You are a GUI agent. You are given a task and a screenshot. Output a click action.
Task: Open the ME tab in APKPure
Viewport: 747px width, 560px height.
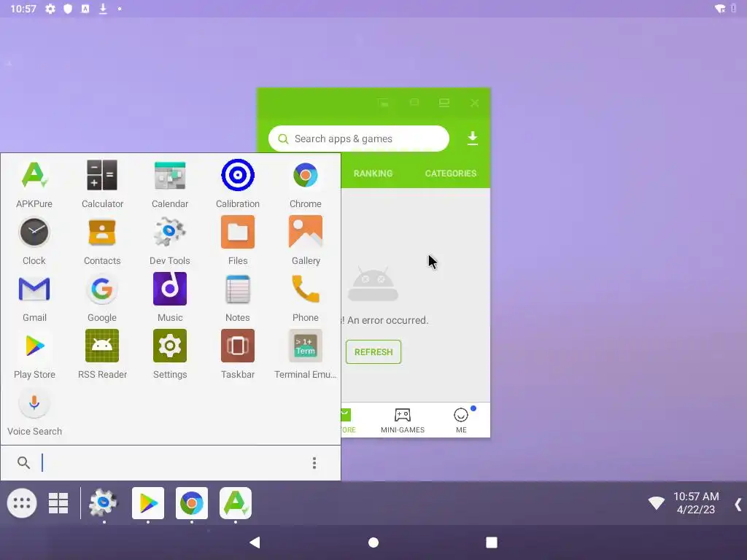pyautogui.click(x=461, y=420)
